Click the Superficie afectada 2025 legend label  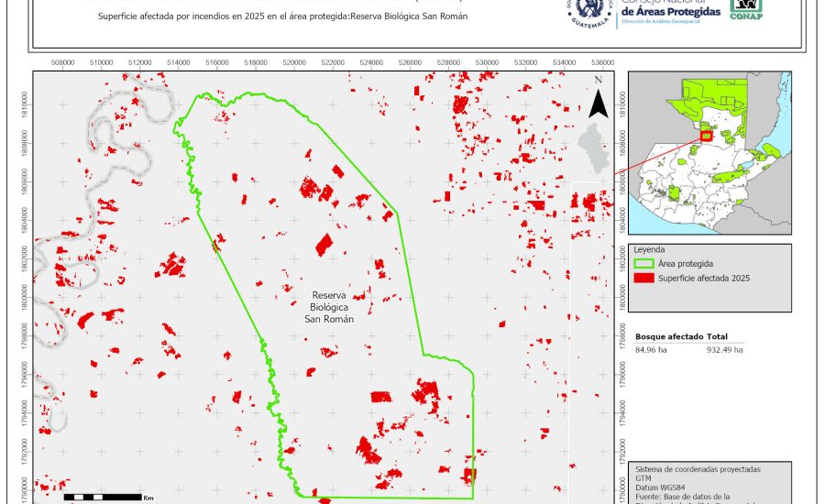point(704,278)
